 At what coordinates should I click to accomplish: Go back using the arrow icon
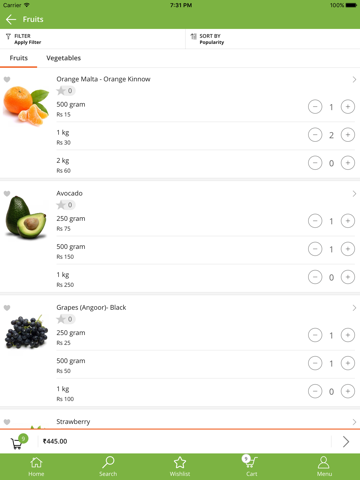point(11,19)
